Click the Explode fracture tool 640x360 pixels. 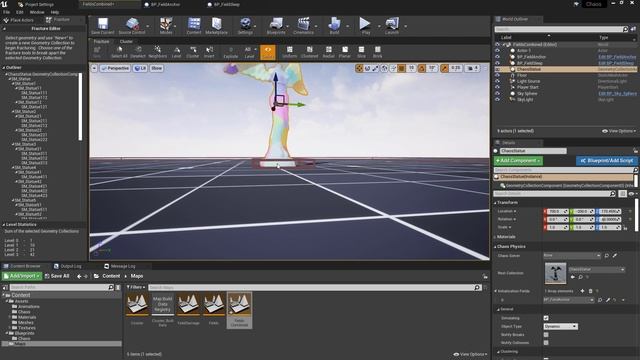coord(231,52)
